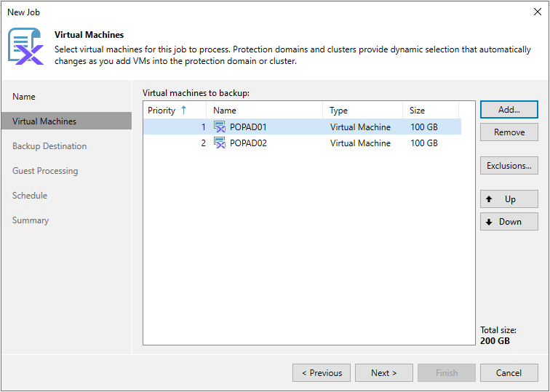This screenshot has height=392, width=550.
Task: Click the New Job wizard logo icon
Action: click(x=25, y=47)
